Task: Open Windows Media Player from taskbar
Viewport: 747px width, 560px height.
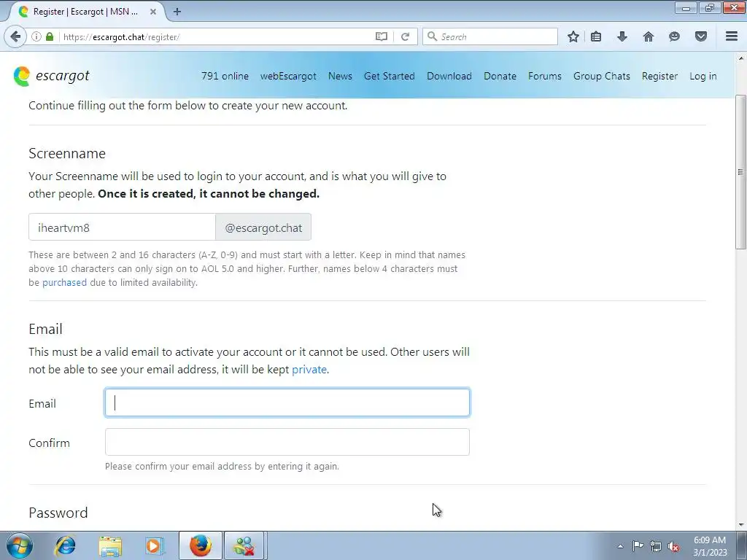Action: point(155,545)
